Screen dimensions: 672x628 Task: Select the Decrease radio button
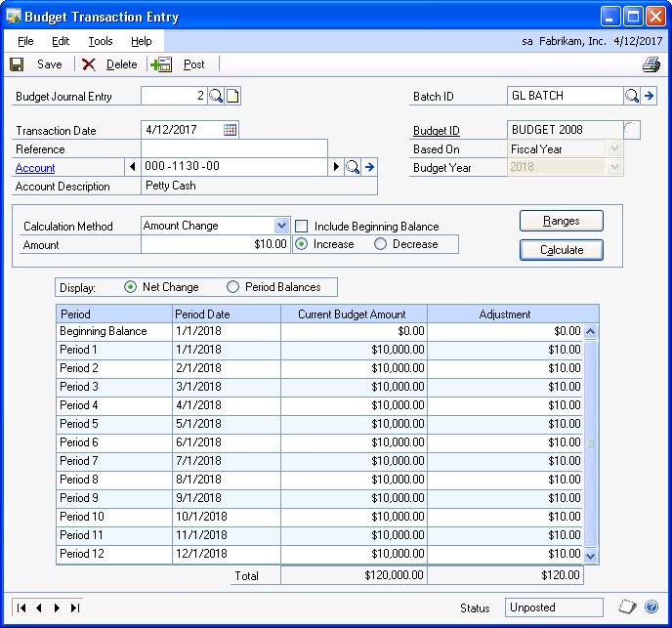(380, 244)
